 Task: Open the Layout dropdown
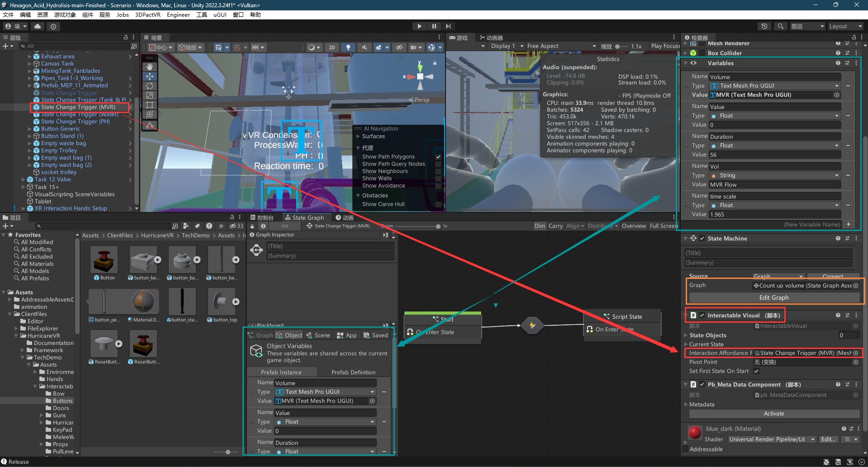pyautogui.click(x=844, y=26)
